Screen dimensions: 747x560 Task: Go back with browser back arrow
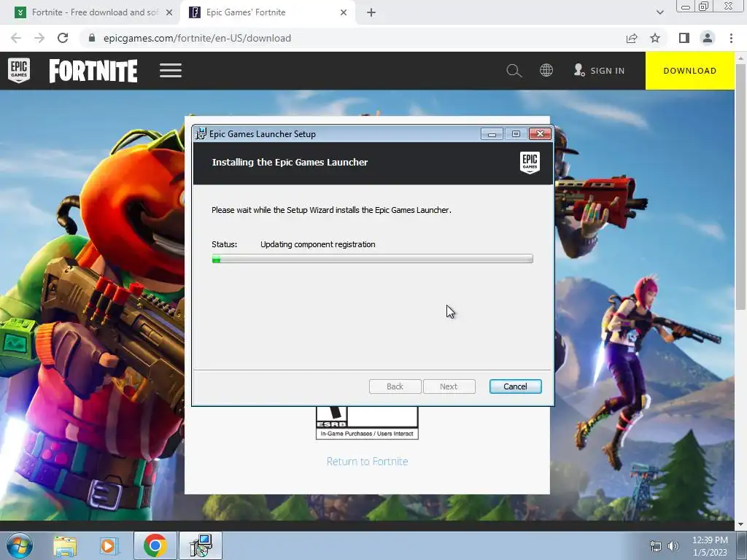(x=16, y=38)
